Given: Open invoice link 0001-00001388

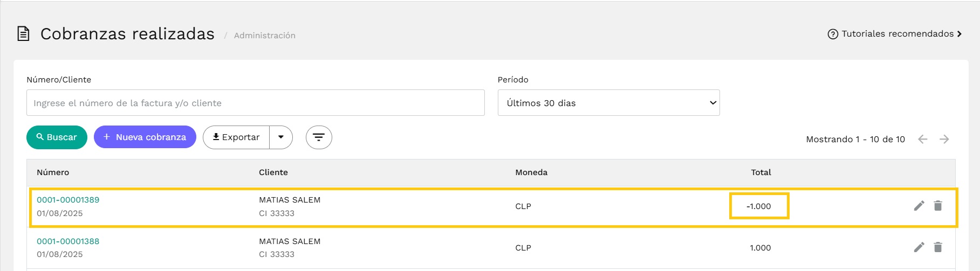Looking at the screenshot, I should tap(68, 241).
